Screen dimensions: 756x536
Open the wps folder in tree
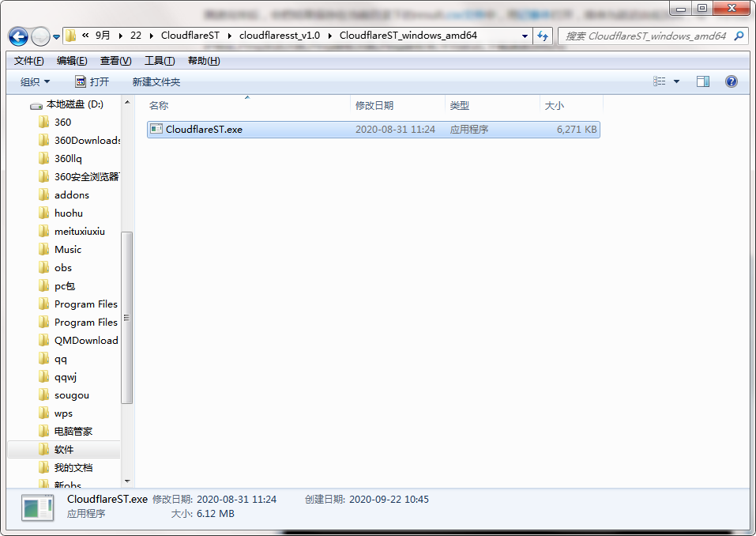(x=55, y=413)
